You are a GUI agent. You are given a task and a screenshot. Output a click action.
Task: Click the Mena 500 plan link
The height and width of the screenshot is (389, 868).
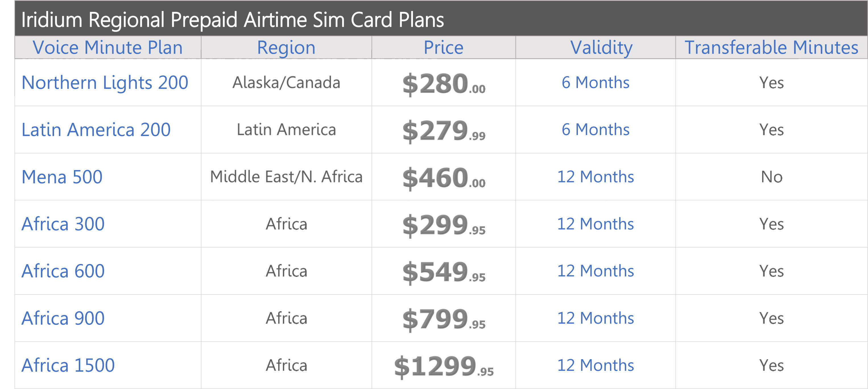pyautogui.click(x=62, y=177)
